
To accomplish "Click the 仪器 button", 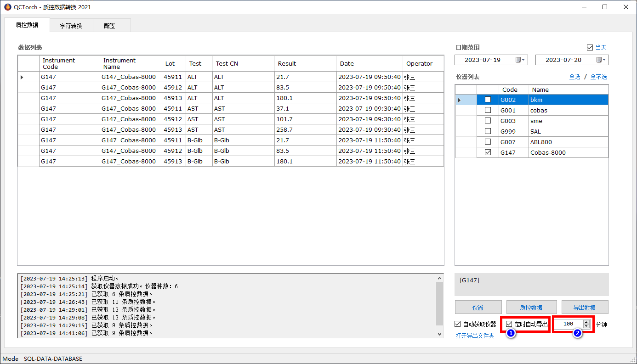I will (478, 308).
